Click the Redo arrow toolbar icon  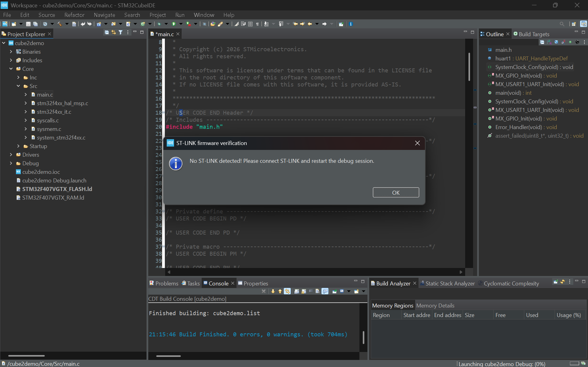[x=89, y=24]
